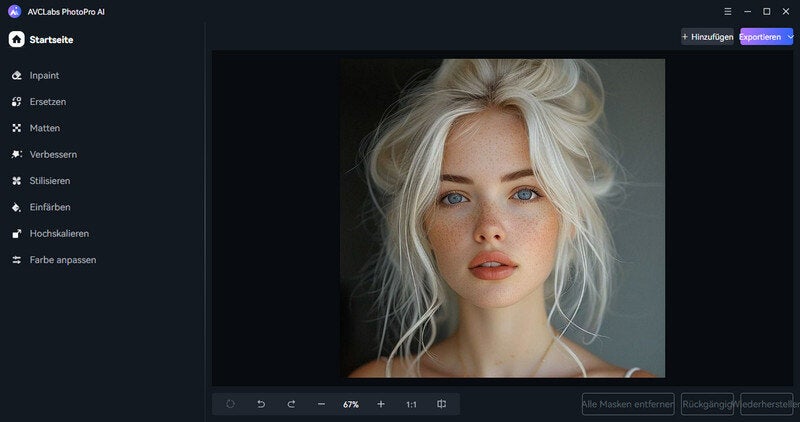Screen dimensions: 800x422
Task: Click the circular reset icon in bottom toolbar
Action: tap(230, 404)
